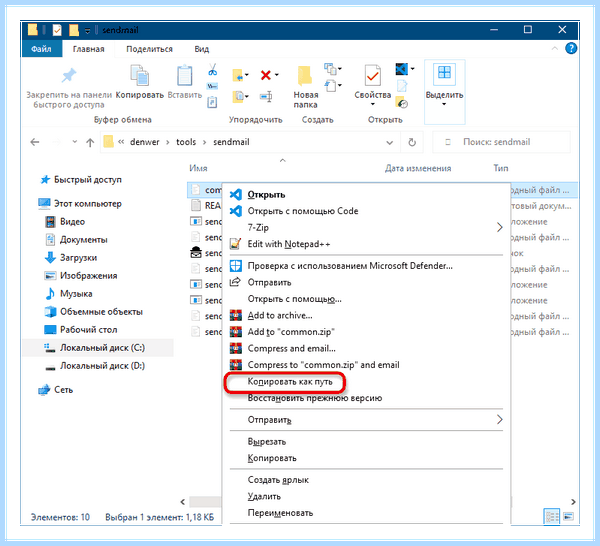Click Notepad++ icon beside Edit with Notepad++
Image resolution: width=600 pixels, height=546 pixels.
coord(236,244)
